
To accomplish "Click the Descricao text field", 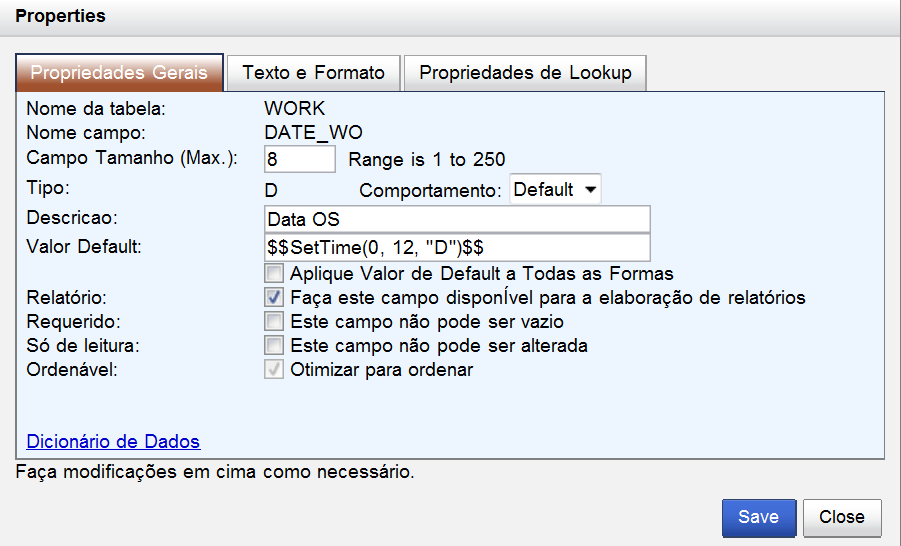I will pyautogui.click(x=457, y=219).
